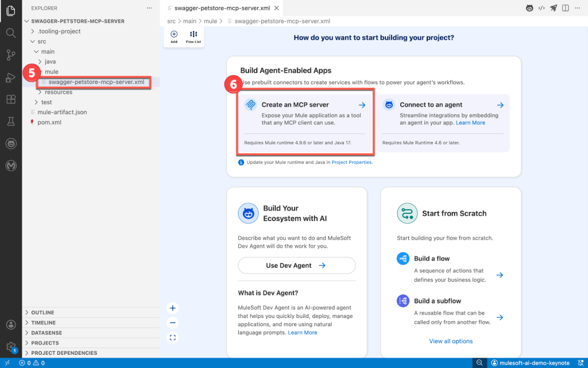Open the Run and Debug panel
The height and width of the screenshot is (368, 588).
10,76
